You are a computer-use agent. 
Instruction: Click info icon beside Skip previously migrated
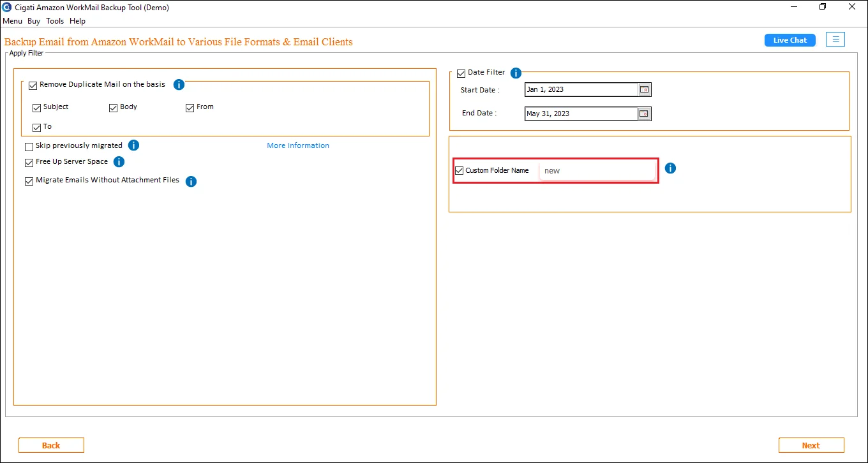(x=133, y=145)
